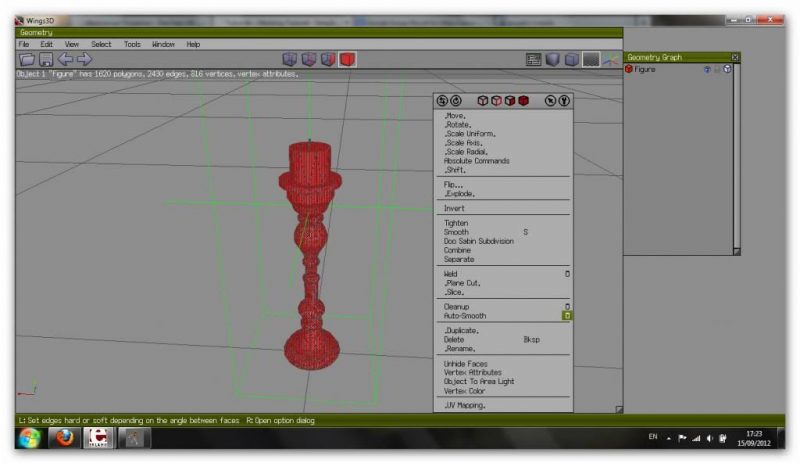Click the Open file folder icon

click(x=24, y=60)
